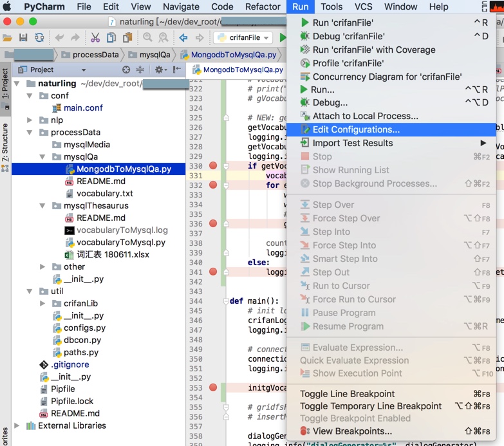Screen dimensions: 504x446
Task: Open the Refactor menu
Action: point(263,6)
